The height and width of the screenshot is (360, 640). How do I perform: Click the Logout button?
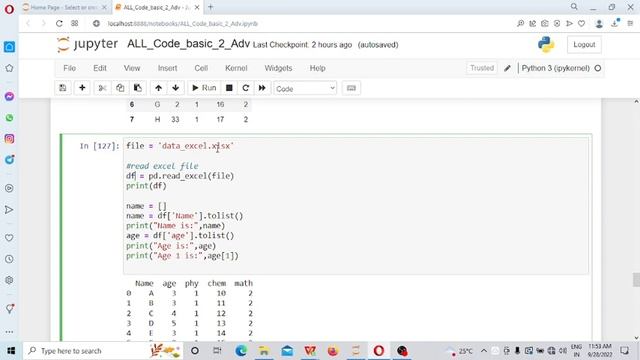[584, 44]
